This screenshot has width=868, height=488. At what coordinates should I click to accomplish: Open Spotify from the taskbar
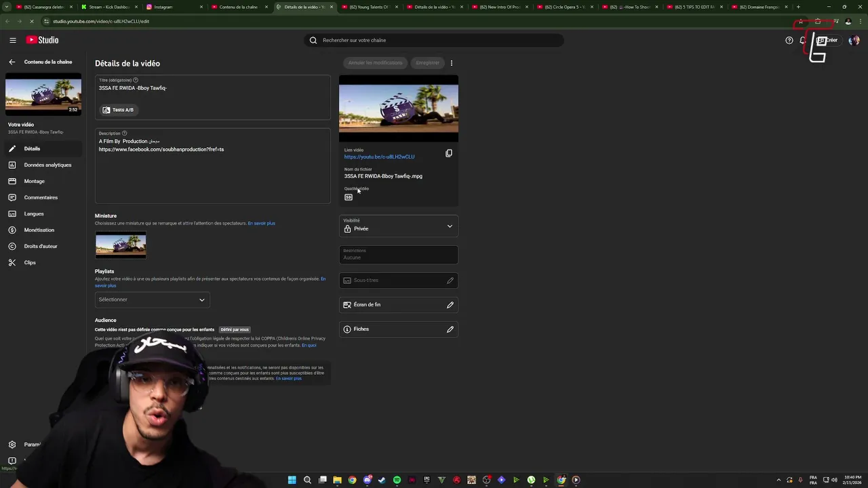[397, 480]
